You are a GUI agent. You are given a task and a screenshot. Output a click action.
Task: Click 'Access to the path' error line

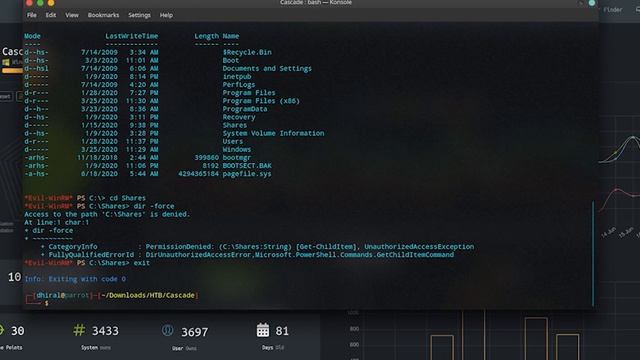click(107, 214)
